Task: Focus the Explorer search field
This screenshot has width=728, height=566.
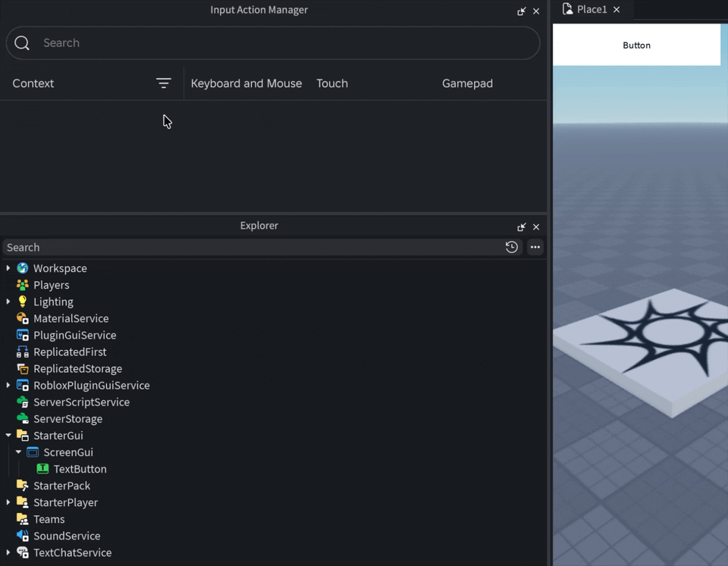Action: (x=253, y=247)
